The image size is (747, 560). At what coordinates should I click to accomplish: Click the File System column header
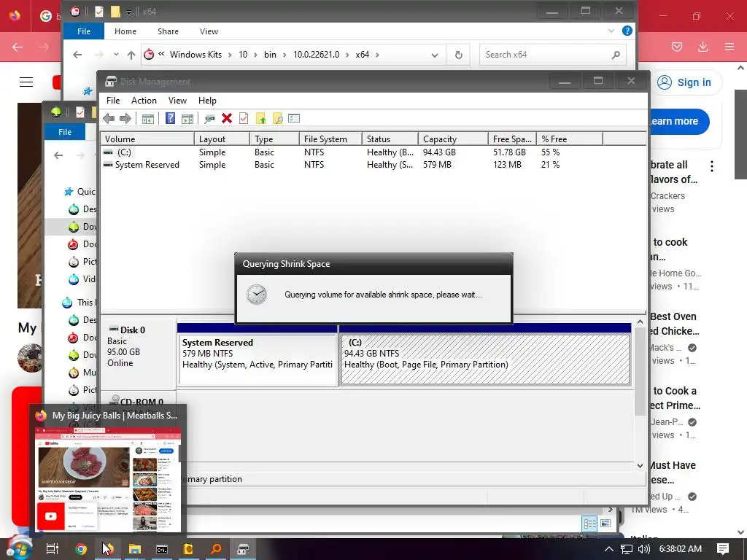click(x=330, y=139)
